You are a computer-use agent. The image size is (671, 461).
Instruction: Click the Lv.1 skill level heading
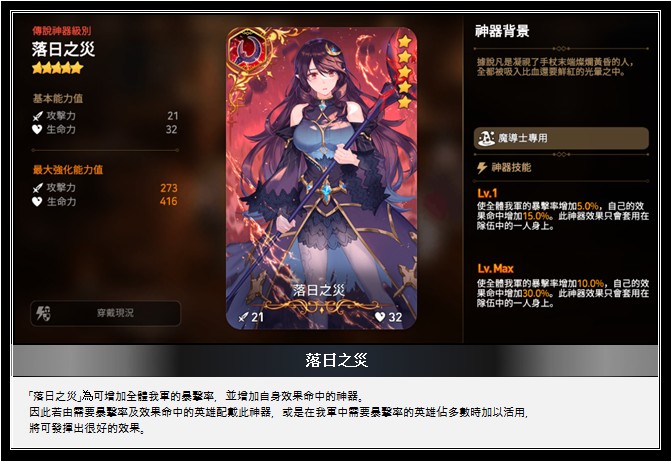(487, 193)
